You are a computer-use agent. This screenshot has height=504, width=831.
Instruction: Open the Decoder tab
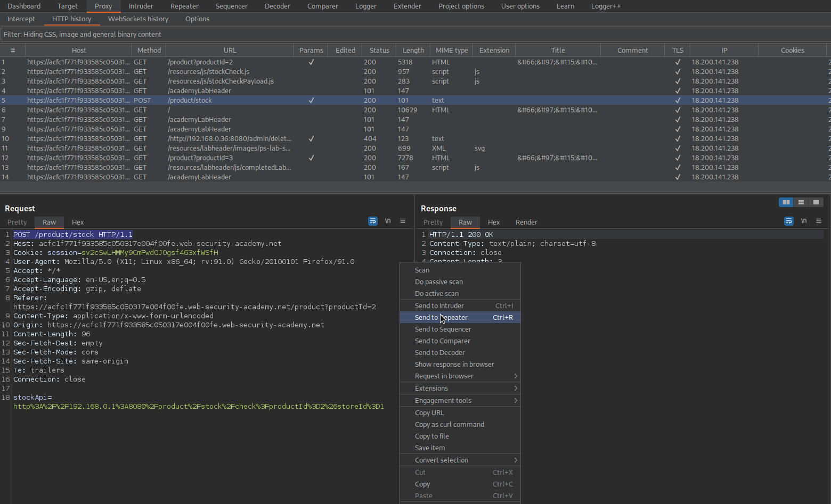click(x=277, y=6)
